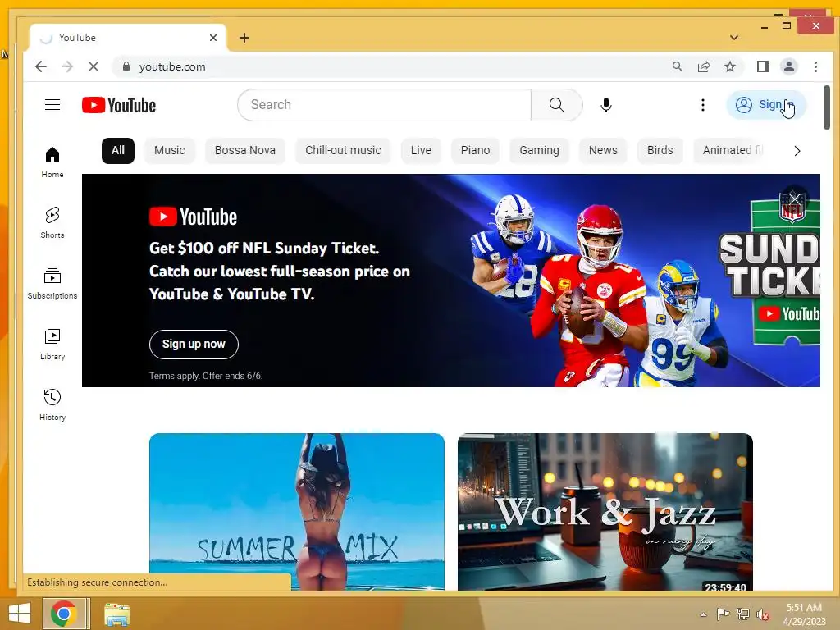Viewport: 840px width, 630px height.
Task: Click Chrome in the taskbar
Action: [64, 614]
